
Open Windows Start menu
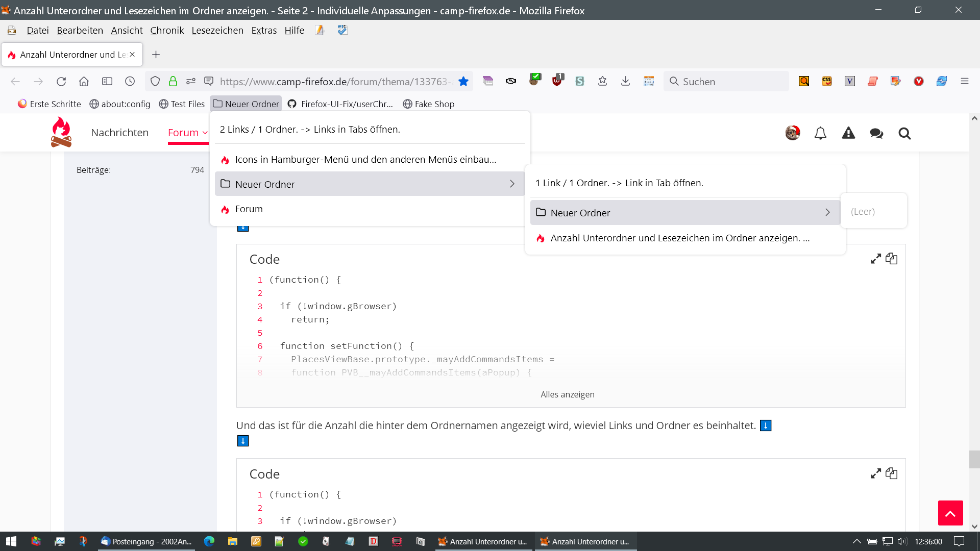click(11, 541)
